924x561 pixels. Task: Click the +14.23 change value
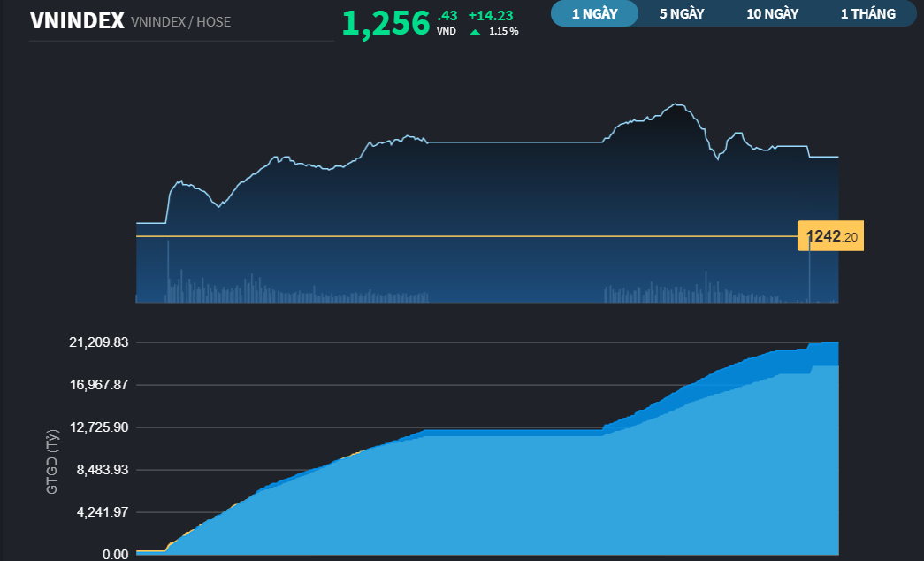click(490, 16)
